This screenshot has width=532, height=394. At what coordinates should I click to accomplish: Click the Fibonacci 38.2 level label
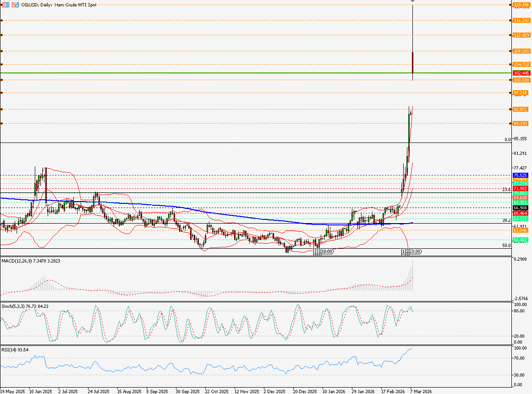pyautogui.click(x=506, y=220)
